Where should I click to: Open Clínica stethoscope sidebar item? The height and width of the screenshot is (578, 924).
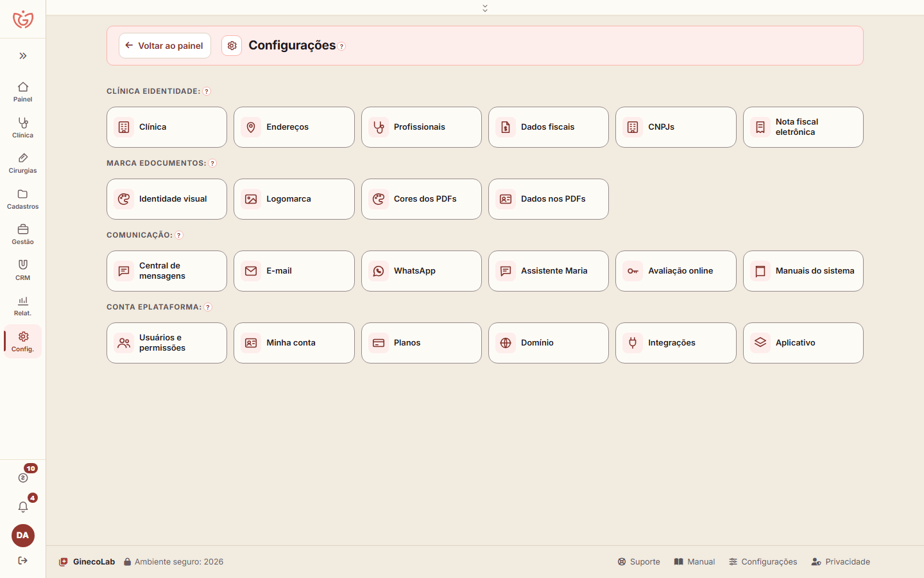coord(23,127)
